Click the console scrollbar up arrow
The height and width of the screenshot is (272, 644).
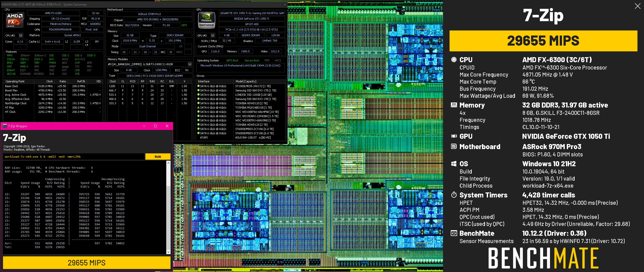tap(169, 163)
